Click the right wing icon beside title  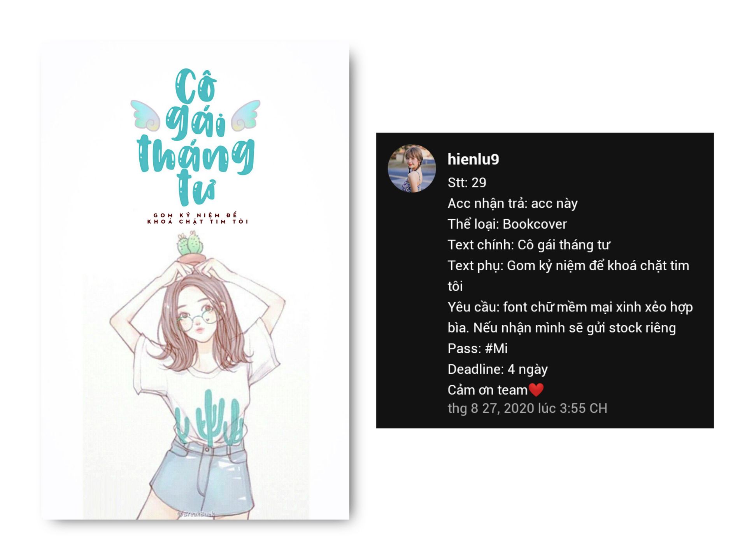tap(245, 115)
